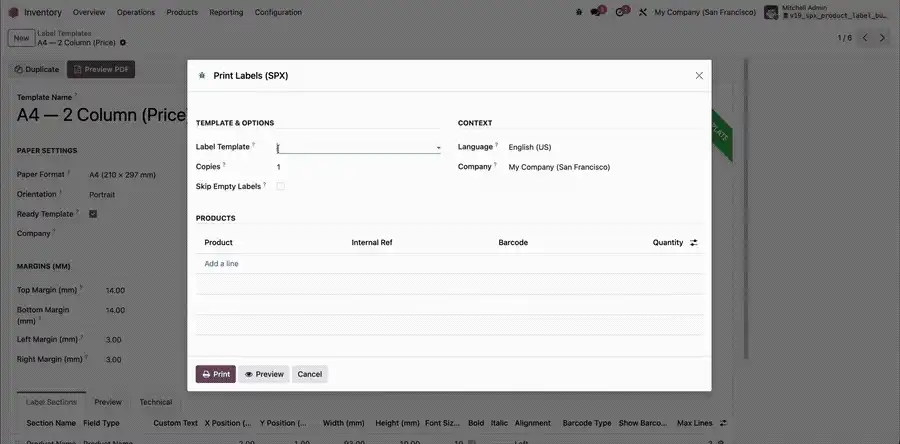
Task: Click the Skip Empty Labels help mark
Action: coord(265,184)
